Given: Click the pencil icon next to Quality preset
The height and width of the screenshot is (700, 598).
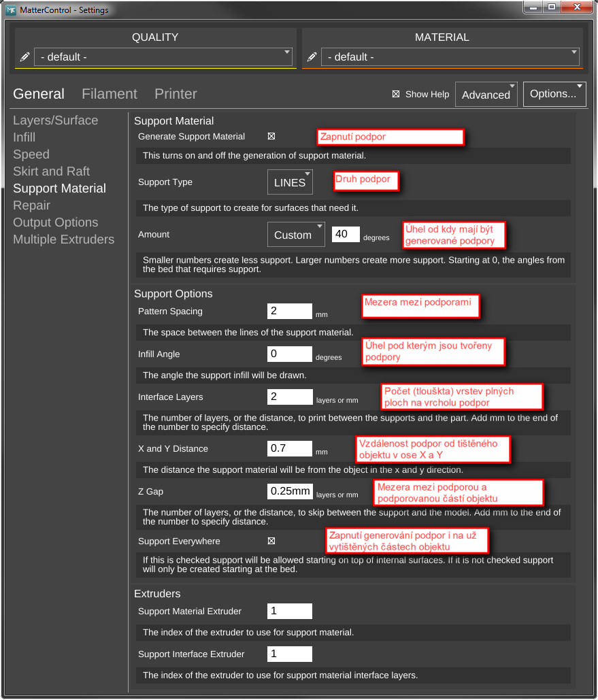Looking at the screenshot, I should point(24,57).
